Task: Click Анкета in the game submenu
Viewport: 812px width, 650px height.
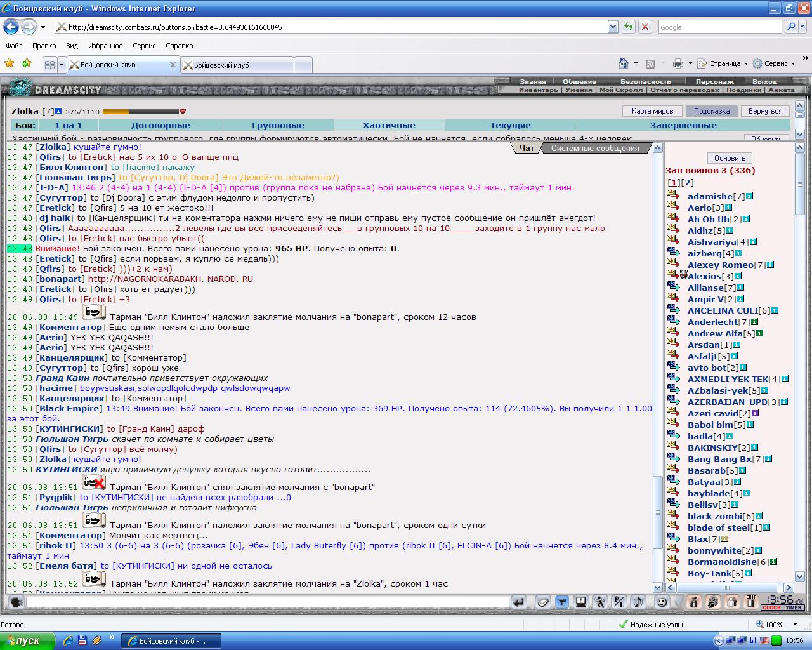Action: [781, 90]
